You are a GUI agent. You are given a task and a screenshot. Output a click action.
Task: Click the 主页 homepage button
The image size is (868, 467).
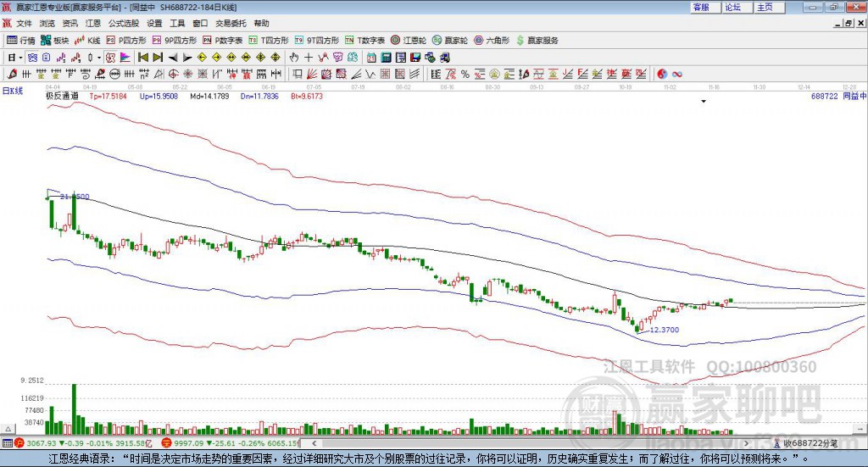(x=770, y=7)
